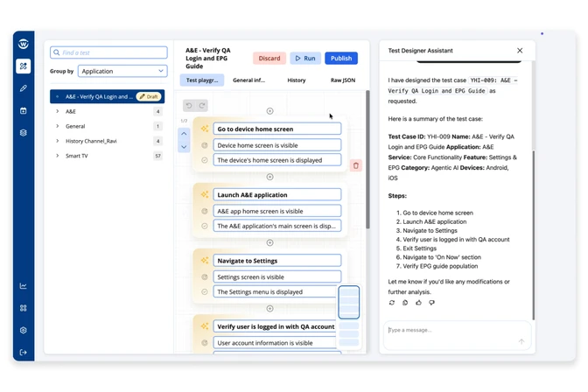Click AI sparkle icon on 'Verify user is logged in'

point(205,326)
